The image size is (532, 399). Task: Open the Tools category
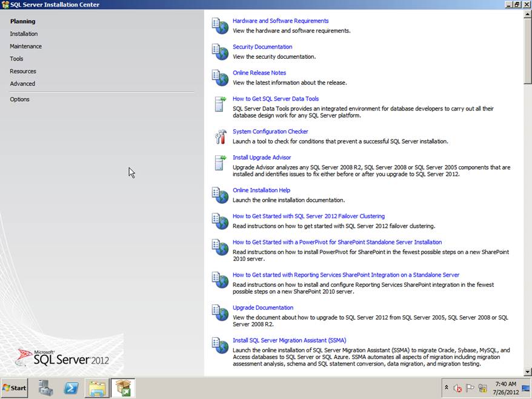tap(16, 59)
